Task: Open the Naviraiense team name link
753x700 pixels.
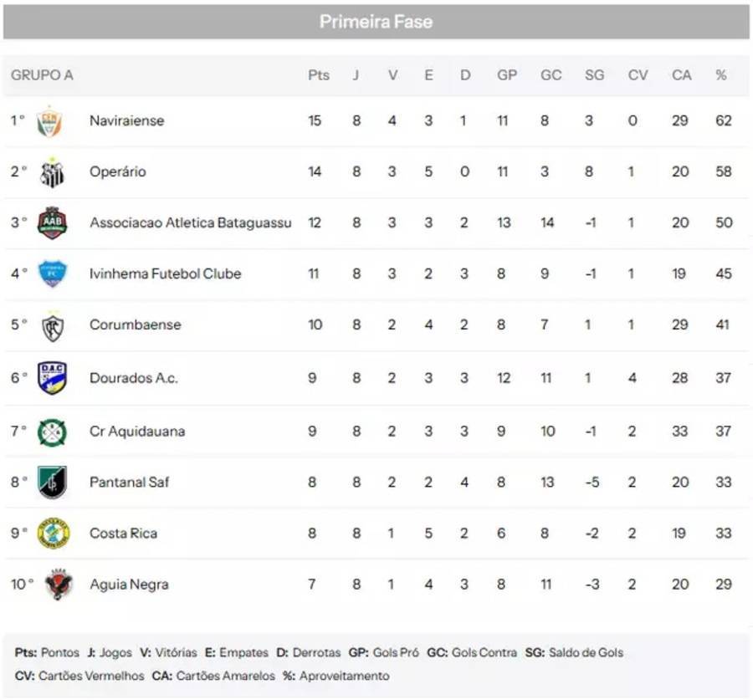Action: (x=126, y=120)
